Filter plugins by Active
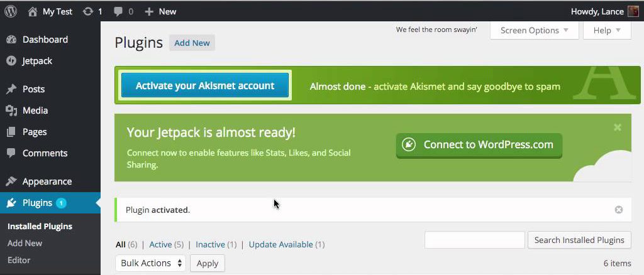 160,245
